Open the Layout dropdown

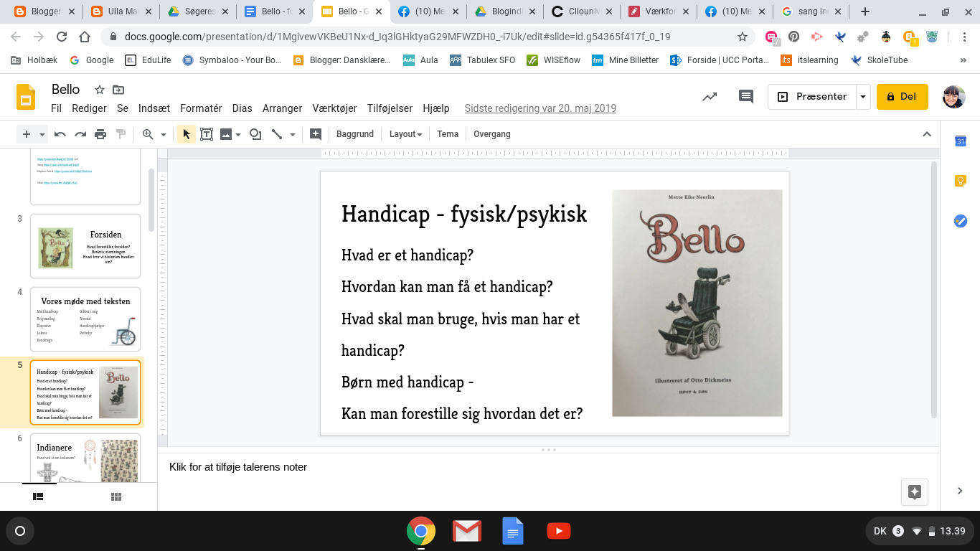pos(405,134)
